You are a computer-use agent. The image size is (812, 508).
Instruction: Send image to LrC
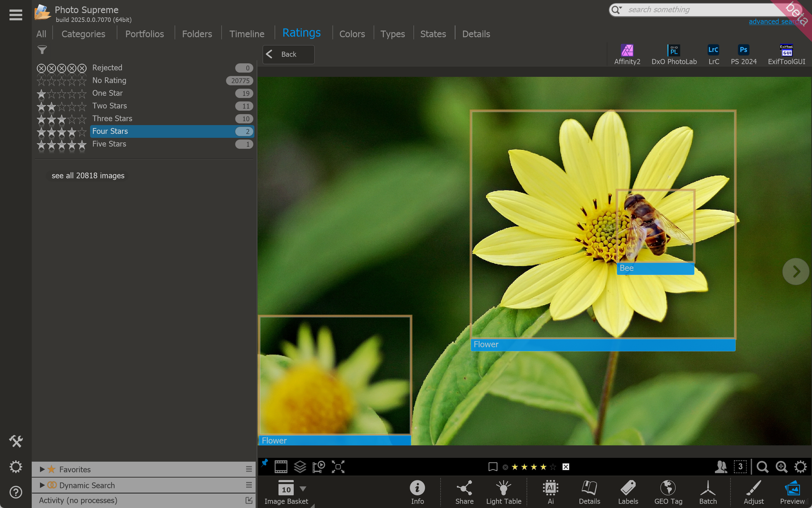pos(714,55)
